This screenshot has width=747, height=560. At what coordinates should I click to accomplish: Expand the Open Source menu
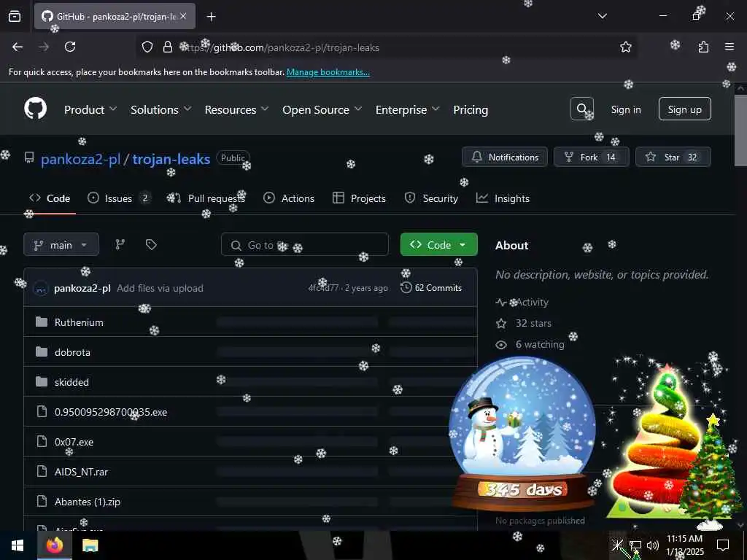322,109
